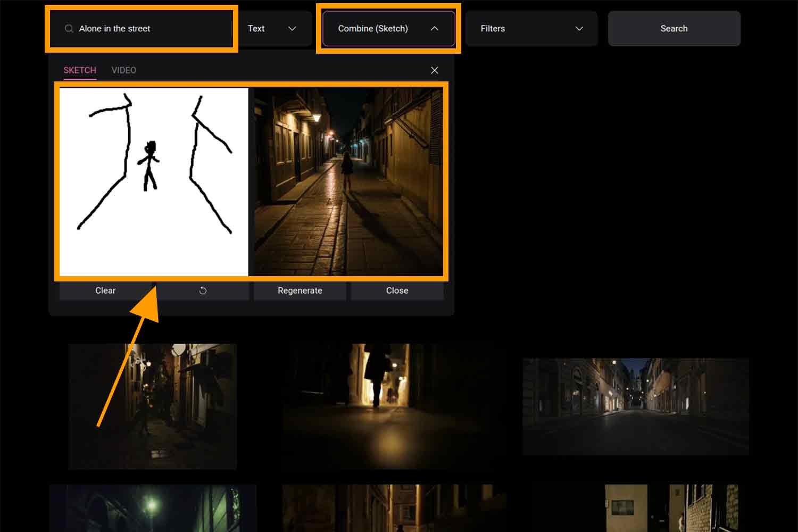Click Close under the generated preview

click(x=397, y=290)
